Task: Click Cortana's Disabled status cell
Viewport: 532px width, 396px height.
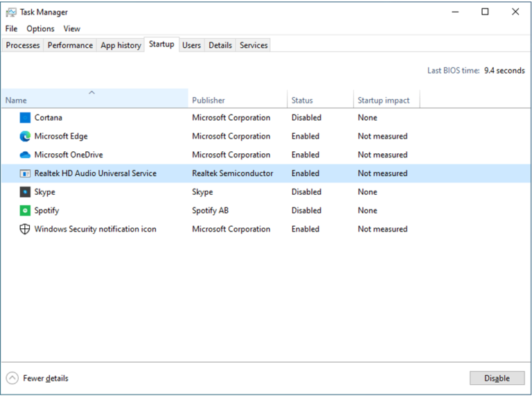Action: [306, 118]
